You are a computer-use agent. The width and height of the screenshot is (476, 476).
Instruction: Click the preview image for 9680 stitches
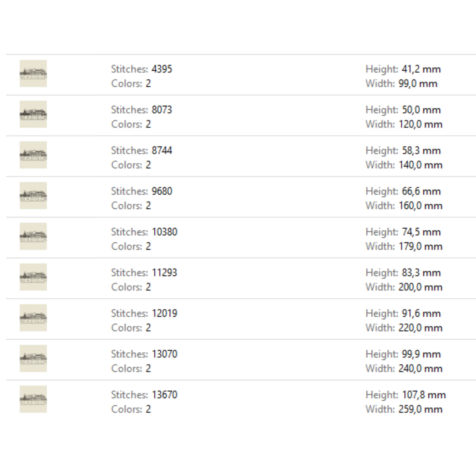(x=33, y=196)
